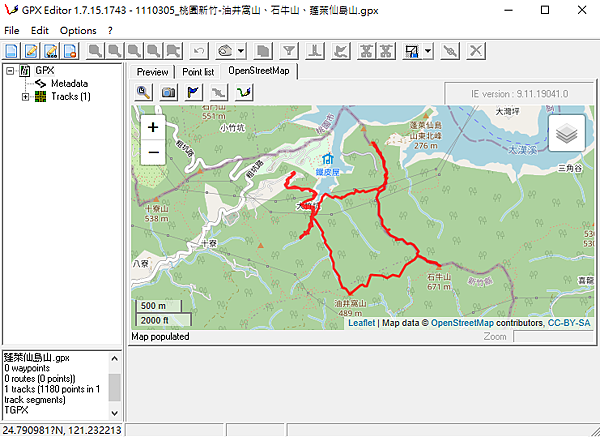Select the OpenStreetMap tab
The image size is (600, 437).
coord(259,71)
